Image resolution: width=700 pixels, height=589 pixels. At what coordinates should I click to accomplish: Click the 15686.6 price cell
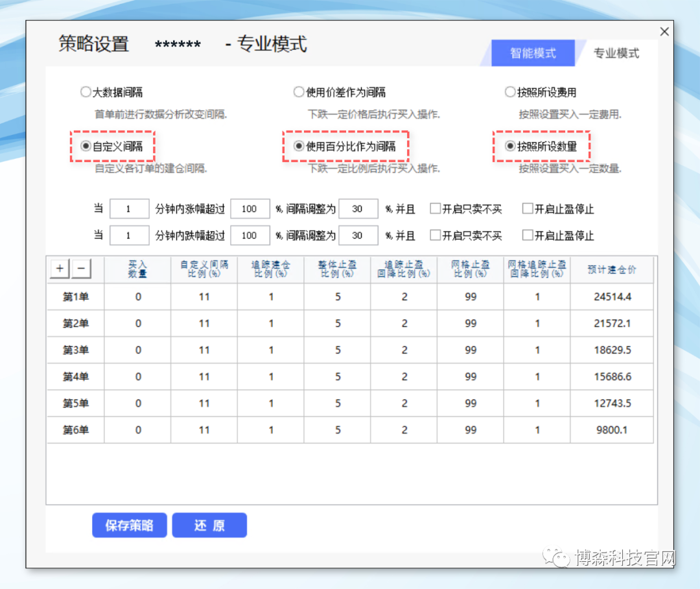[x=612, y=377]
